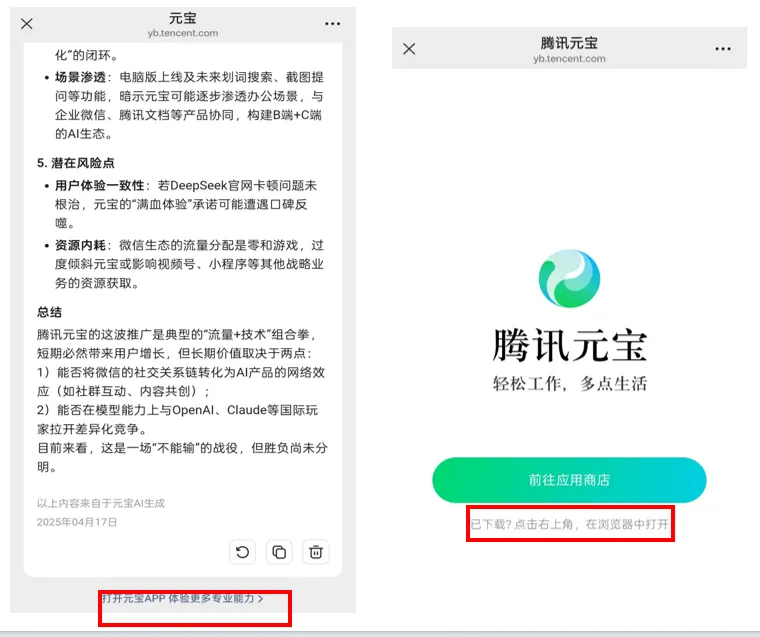The height and width of the screenshot is (637, 760).
Task: Click the yb.tencent.com address on the left page
Action: tap(183, 33)
